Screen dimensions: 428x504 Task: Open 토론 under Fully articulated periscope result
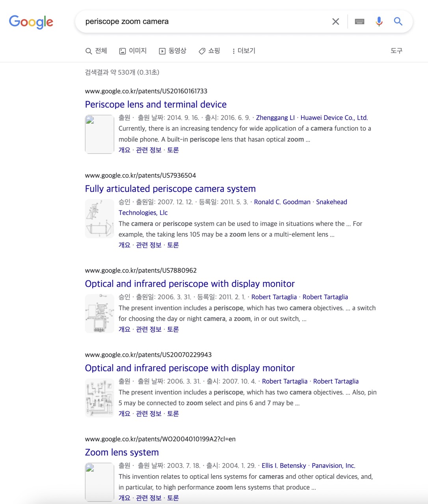point(173,245)
